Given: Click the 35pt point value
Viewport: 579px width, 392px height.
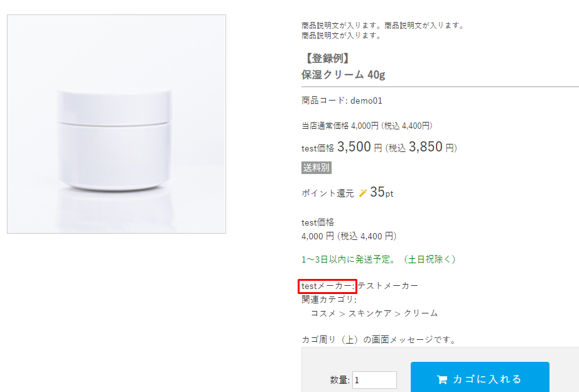Looking at the screenshot, I should (382, 192).
